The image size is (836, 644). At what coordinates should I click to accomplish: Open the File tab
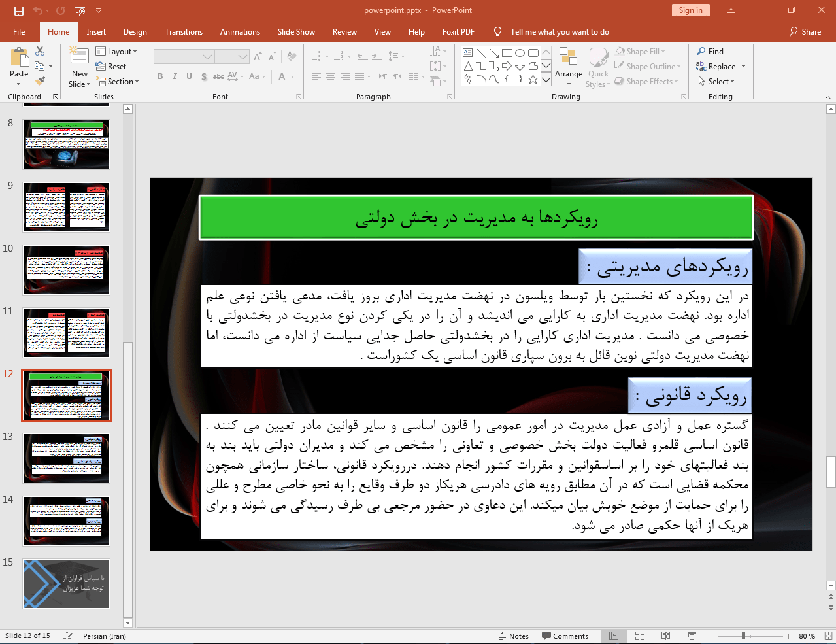tap(19, 32)
